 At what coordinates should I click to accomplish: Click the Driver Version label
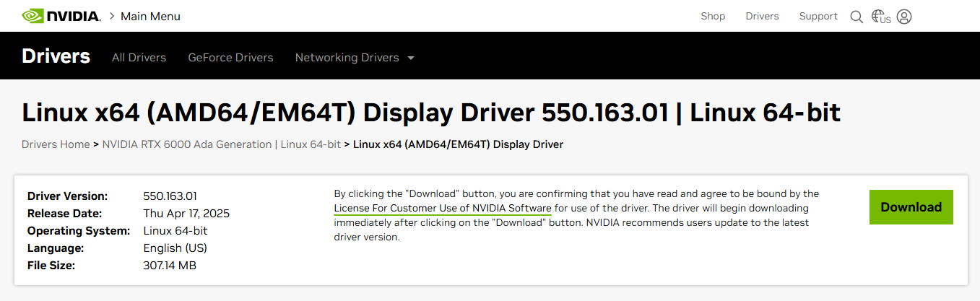point(67,196)
